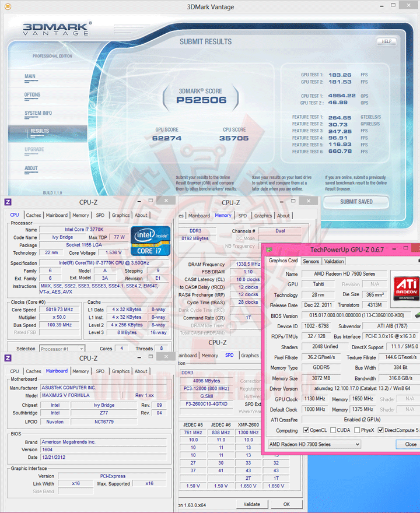Click the SUBMIT SAVED button
Screen dimensions: 420x513
pos(356,202)
